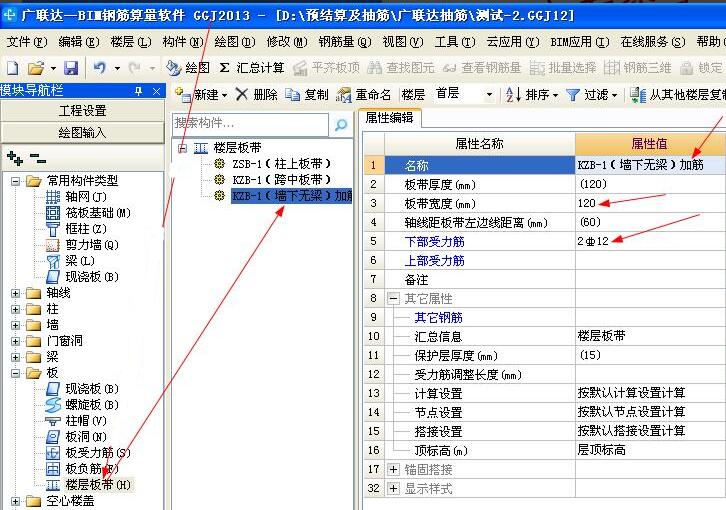Click the search magnifier icon
The image size is (726, 510).
point(341,124)
